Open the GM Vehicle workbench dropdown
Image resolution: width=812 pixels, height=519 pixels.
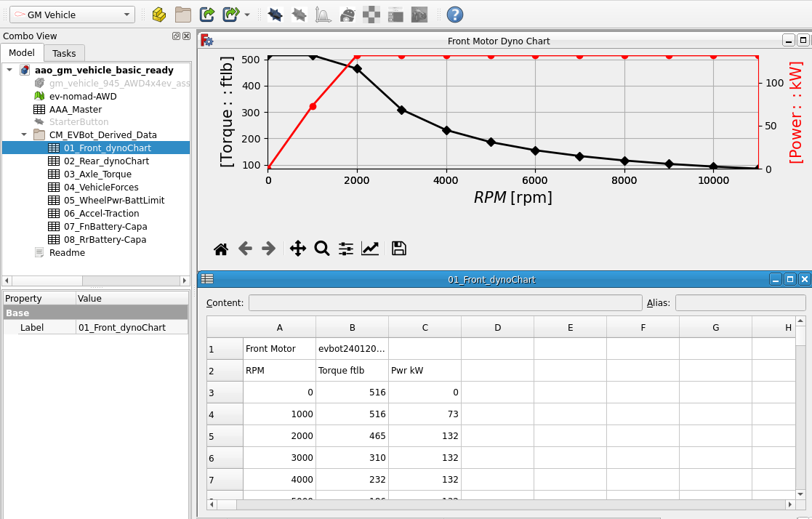click(72, 15)
